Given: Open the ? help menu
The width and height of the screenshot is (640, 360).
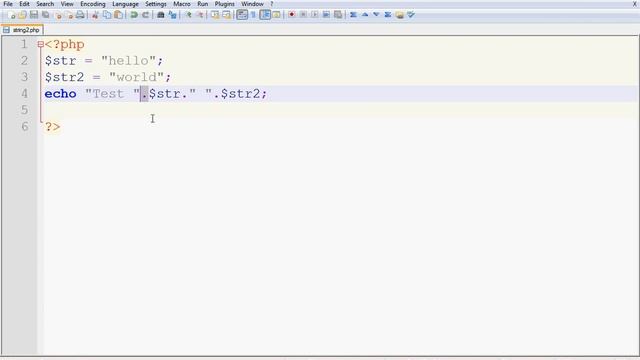Looking at the screenshot, I should coord(271,4).
